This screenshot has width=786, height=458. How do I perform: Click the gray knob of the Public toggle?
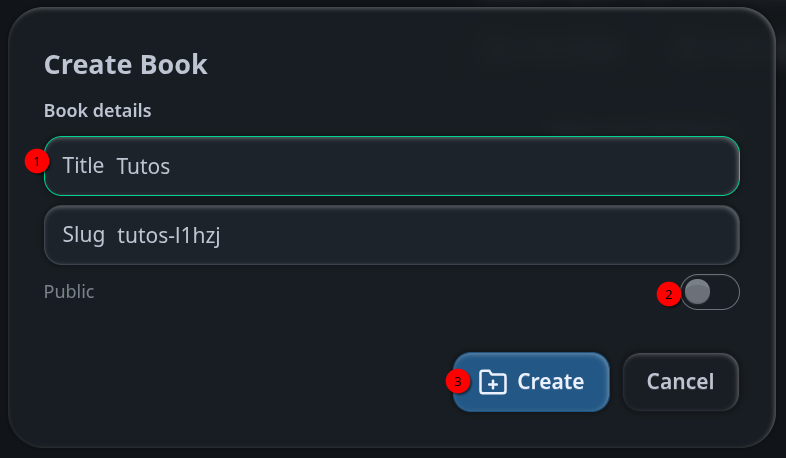pyautogui.click(x=697, y=292)
